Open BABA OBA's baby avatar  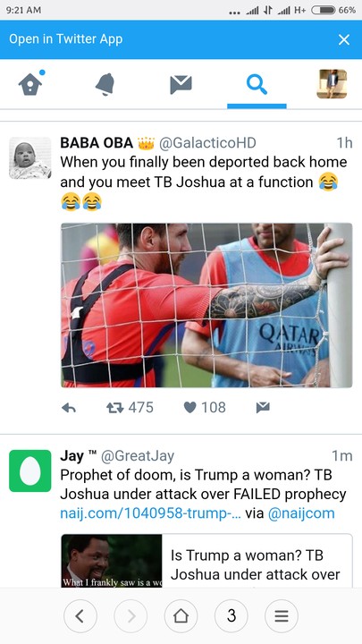coord(30,158)
